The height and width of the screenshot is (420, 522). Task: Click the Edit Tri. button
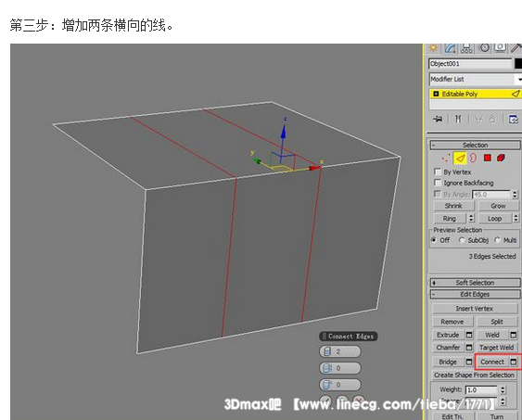point(452,416)
